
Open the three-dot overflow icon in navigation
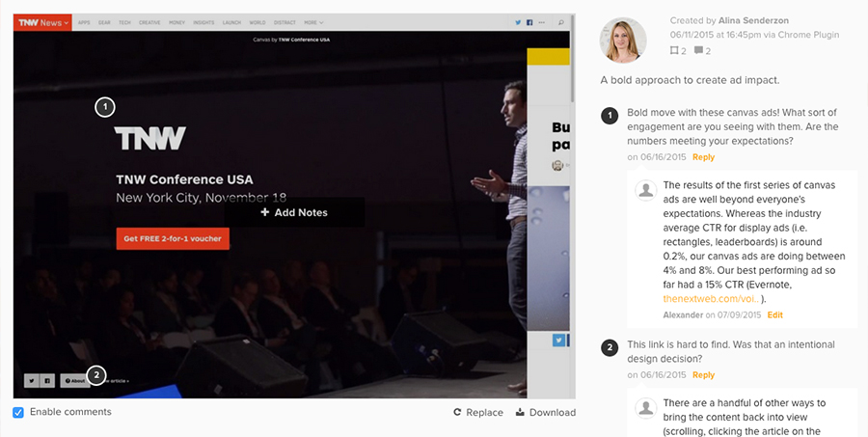(541, 23)
